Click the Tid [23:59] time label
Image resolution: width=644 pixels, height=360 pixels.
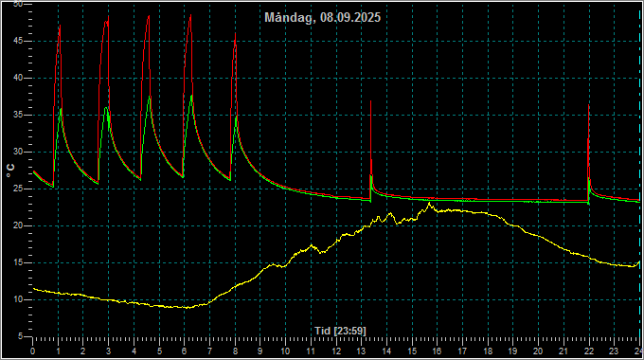[x=340, y=331]
